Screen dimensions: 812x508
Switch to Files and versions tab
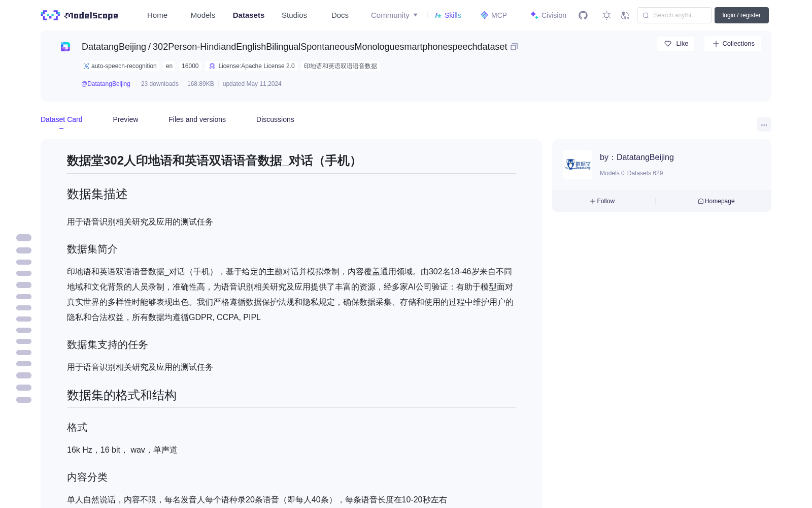pos(197,119)
